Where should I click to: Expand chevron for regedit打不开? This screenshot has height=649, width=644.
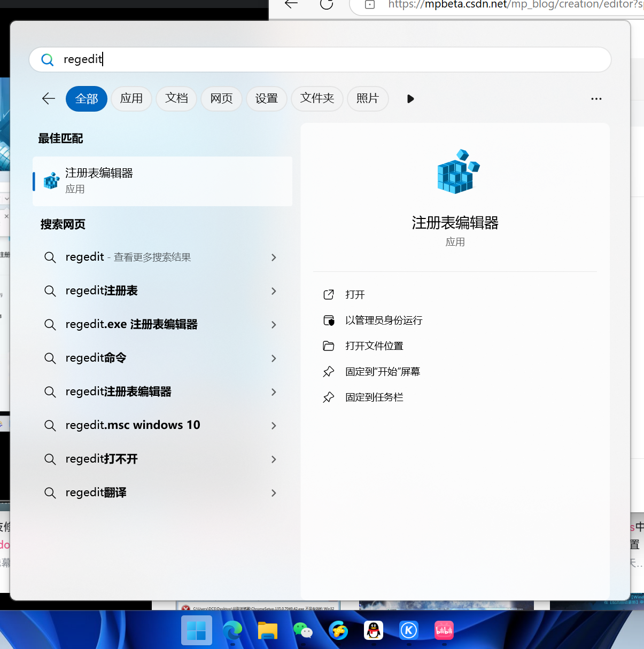coord(274,459)
